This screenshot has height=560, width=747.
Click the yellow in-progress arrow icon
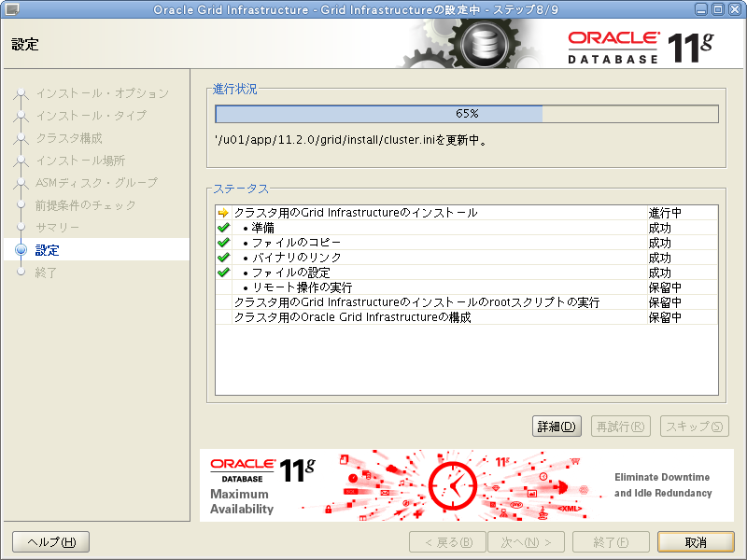(x=223, y=213)
